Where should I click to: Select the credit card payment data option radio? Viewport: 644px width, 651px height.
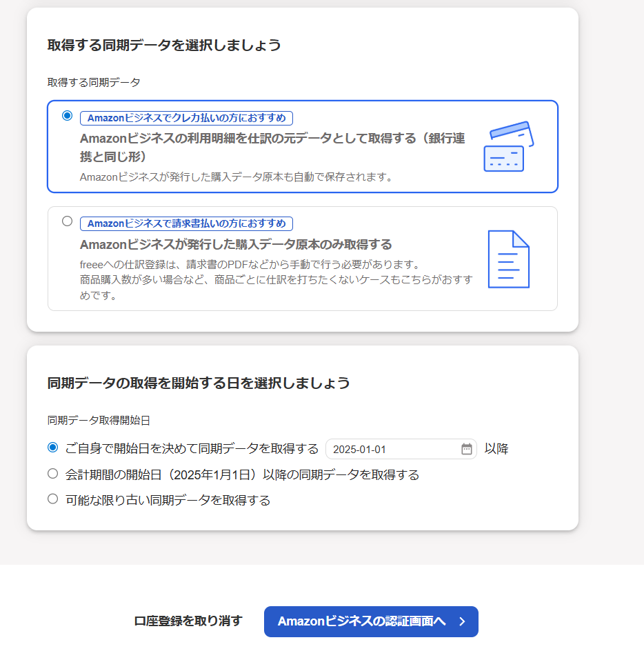(x=67, y=115)
